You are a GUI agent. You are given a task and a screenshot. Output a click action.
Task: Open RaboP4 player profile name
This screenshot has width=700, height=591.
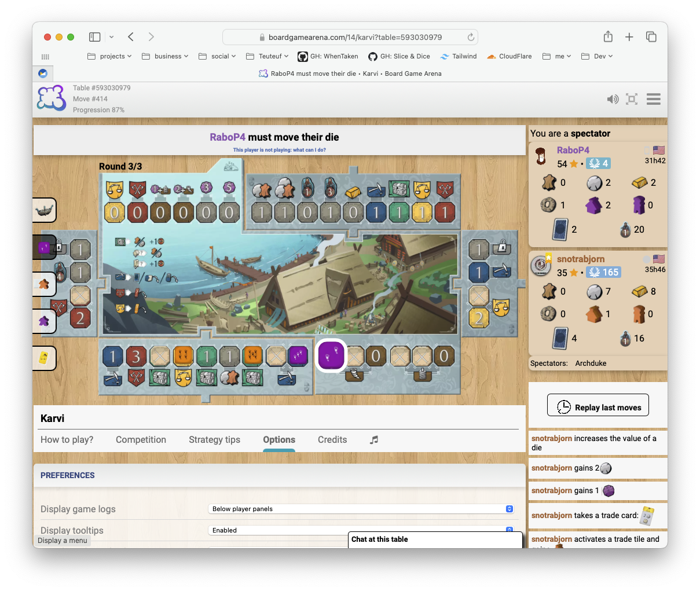pyautogui.click(x=573, y=150)
